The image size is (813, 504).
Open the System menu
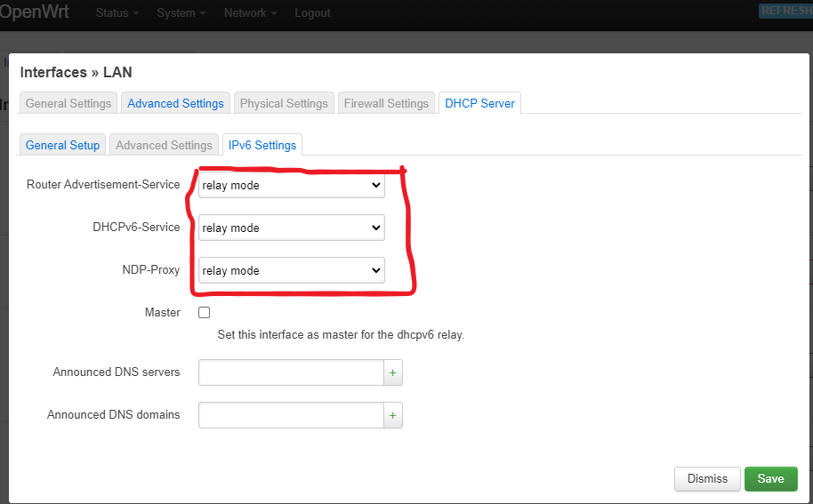[x=181, y=13]
